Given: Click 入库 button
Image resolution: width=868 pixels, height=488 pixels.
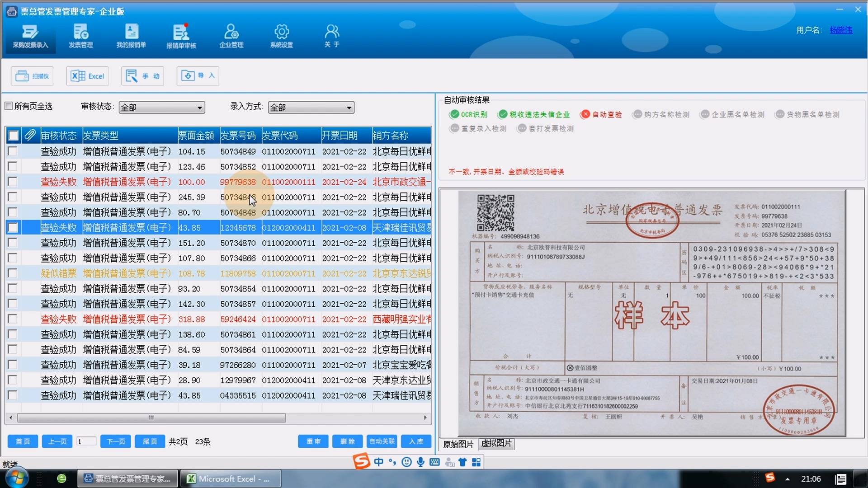Looking at the screenshot, I should click(416, 441).
